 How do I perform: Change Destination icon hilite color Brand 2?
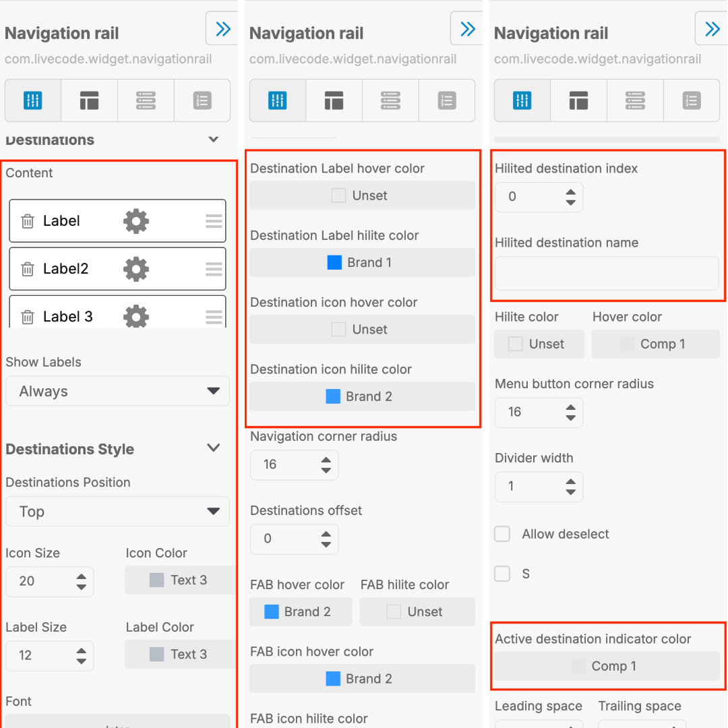pyautogui.click(x=362, y=396)
